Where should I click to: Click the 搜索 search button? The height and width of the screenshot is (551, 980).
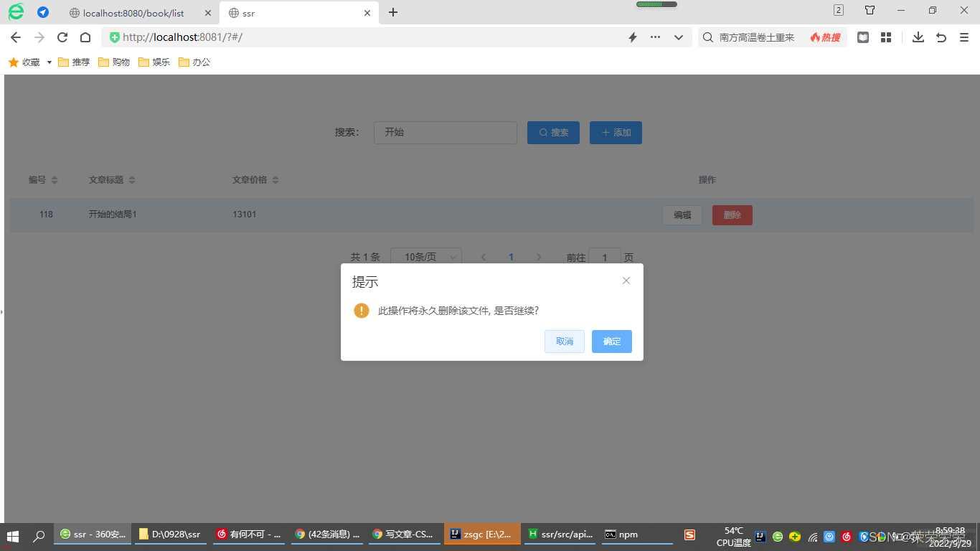tap(553, 133)
